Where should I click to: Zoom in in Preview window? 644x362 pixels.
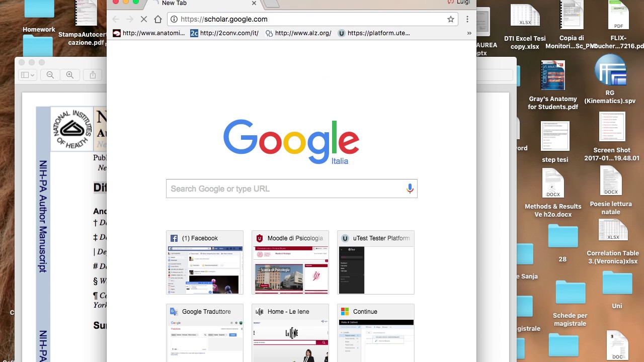click(70, 75)
